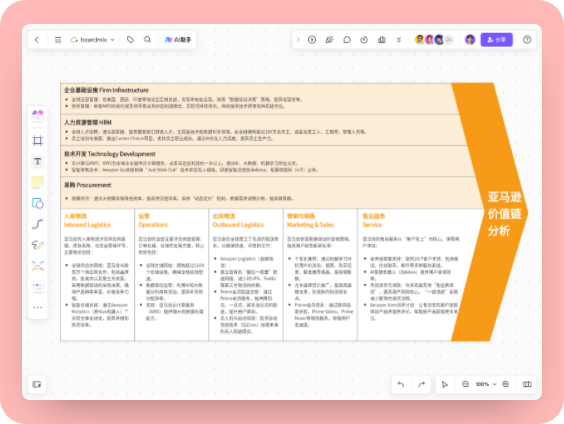The image size is (564, 424).
Task: Open the AI助手 assistant
Action: tap(178, 40)
